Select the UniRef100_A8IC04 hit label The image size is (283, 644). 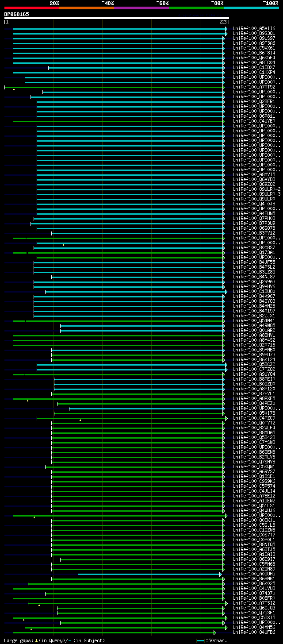(254, 62)
